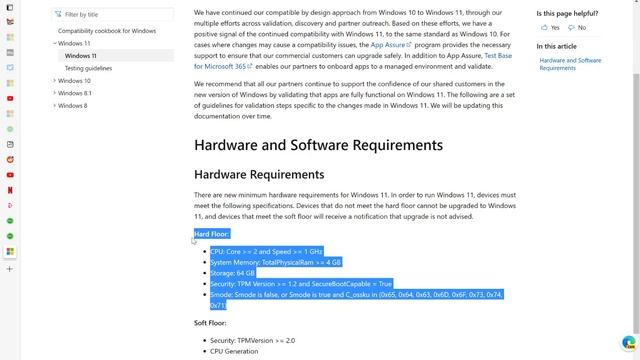This screenshot has width=640, height=360.
Task: Click the thumbs-down No icon
Action: [x=571, y=27]
